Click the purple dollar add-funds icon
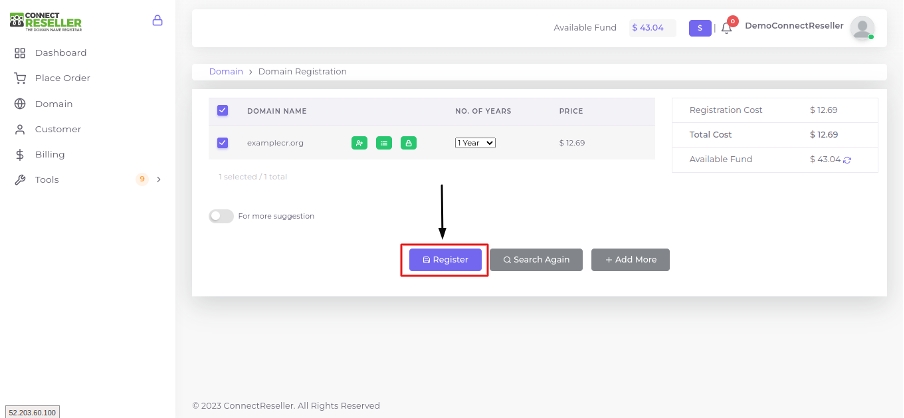 (700, 28)
